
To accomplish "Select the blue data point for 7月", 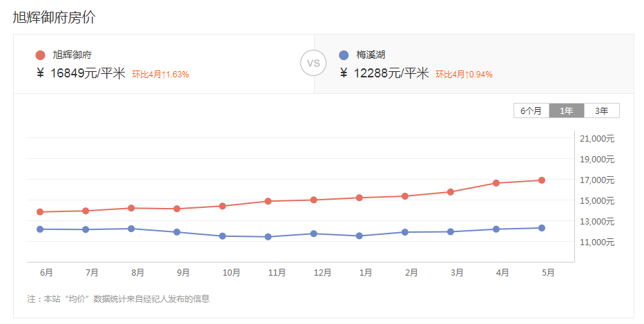I will pos(86,229).
